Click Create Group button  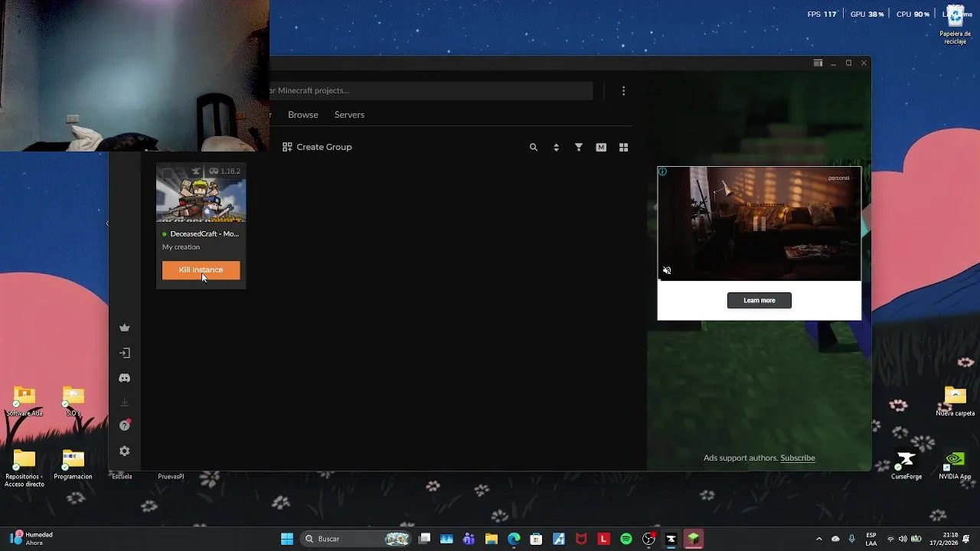[317, 147]
